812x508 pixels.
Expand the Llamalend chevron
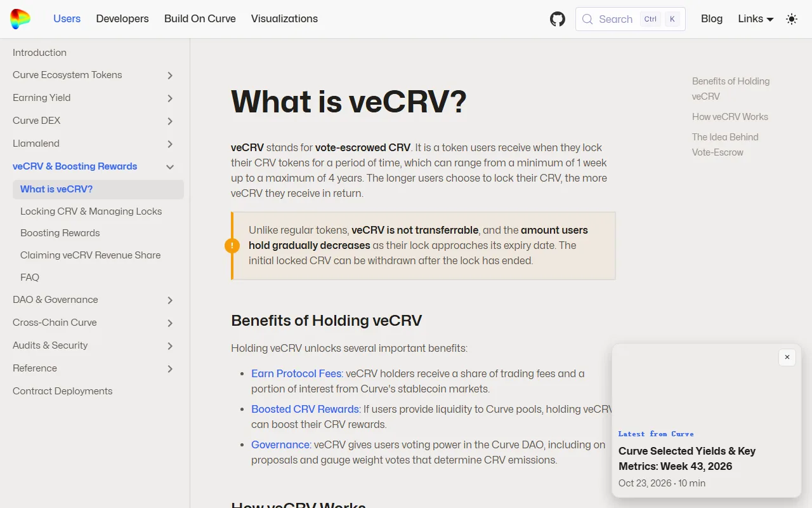pos(170,144)
